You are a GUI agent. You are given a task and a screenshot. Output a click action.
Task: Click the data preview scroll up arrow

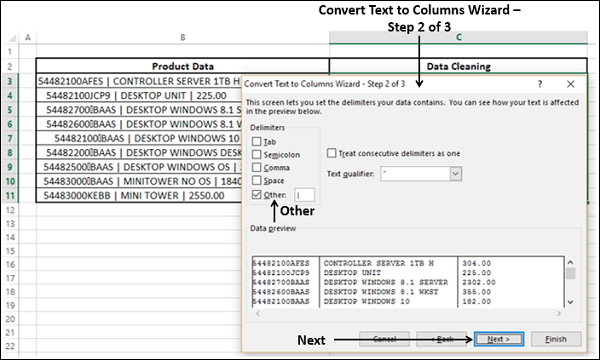coord(570,262)
